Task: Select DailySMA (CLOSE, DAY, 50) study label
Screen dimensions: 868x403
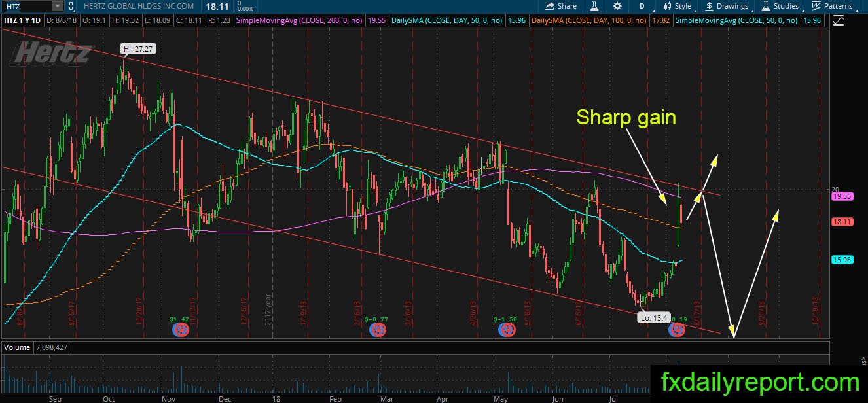Action: coord(447,21)
